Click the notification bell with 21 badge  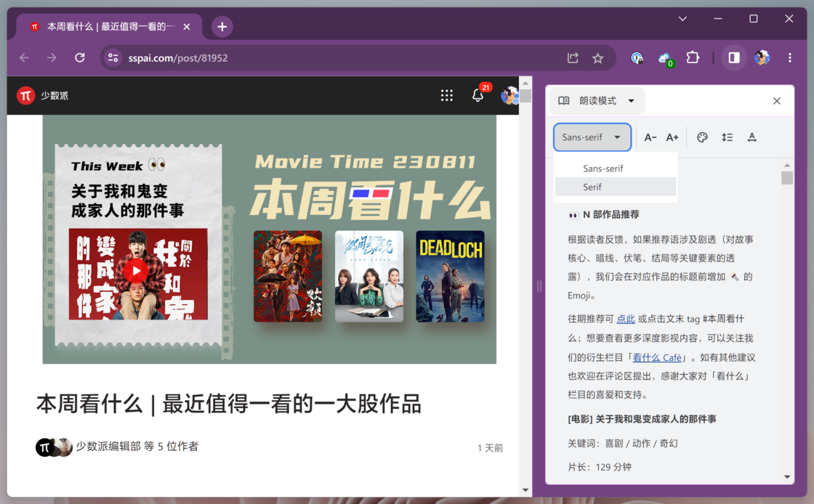477,95
